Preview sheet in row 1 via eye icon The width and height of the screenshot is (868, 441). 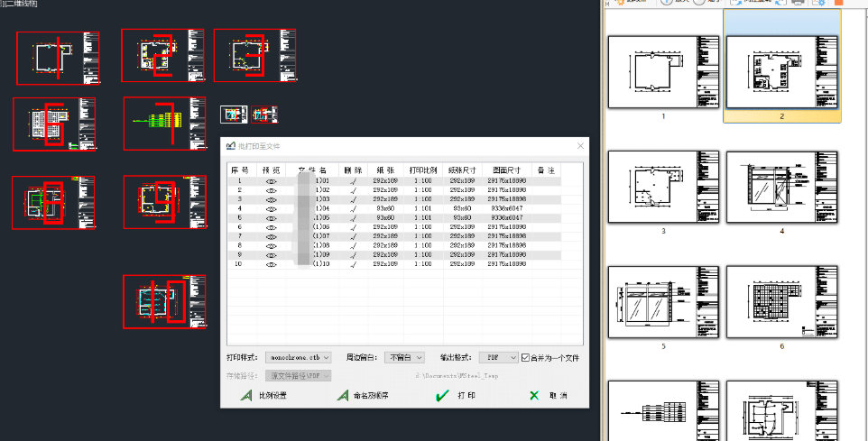[x=272, y=181]
